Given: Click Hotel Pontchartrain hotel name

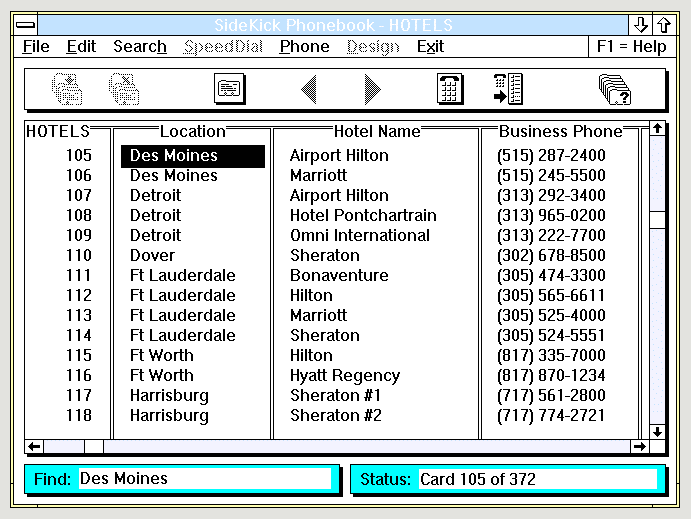Looking at the screenshot, I should 363,215.
